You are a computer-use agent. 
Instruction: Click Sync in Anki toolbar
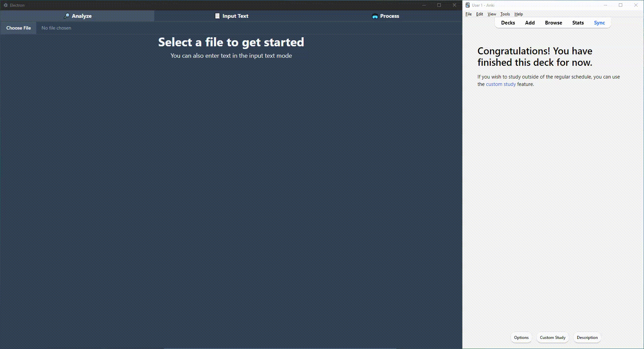[599, 23]
